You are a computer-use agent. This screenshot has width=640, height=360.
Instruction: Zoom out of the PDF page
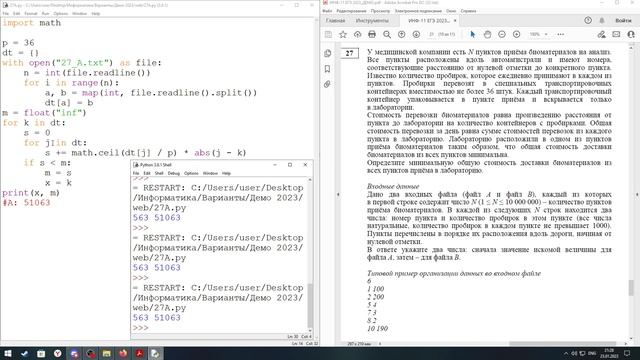502,35
